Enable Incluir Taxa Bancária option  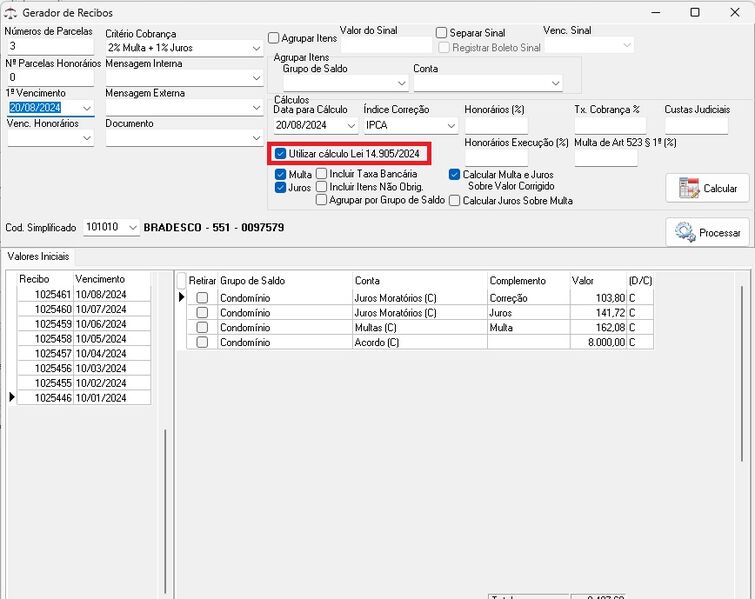[322, 174]
